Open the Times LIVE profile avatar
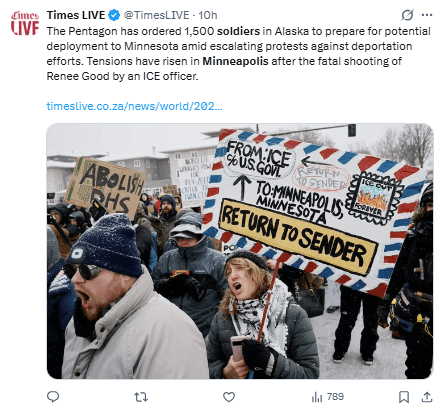The image size is (443, 413). tap(25, 23)
